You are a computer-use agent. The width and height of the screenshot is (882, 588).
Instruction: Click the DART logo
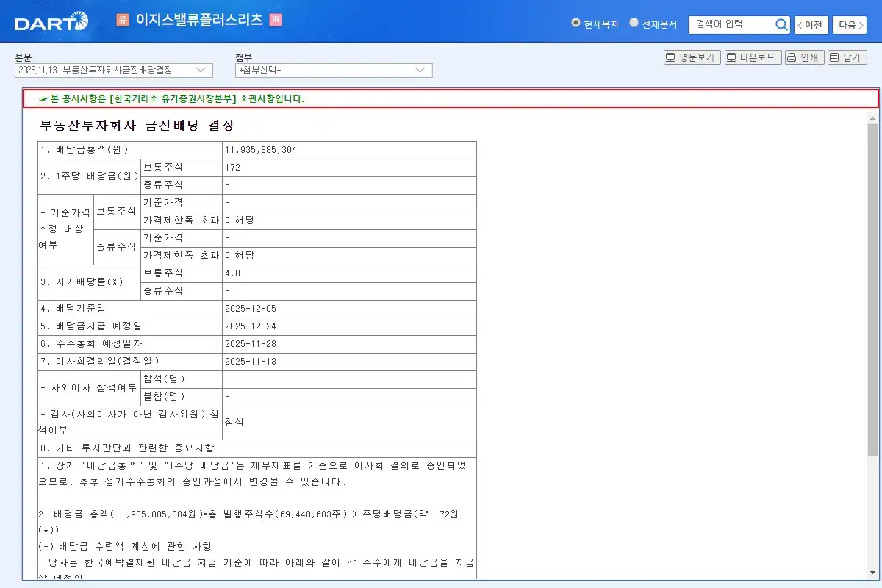[51, 22]
